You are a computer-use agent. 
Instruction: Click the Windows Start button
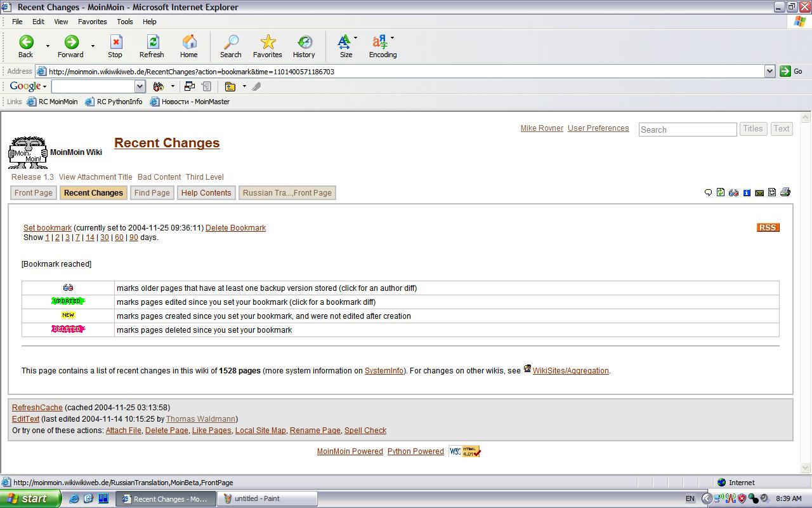(x=30, y=498)
